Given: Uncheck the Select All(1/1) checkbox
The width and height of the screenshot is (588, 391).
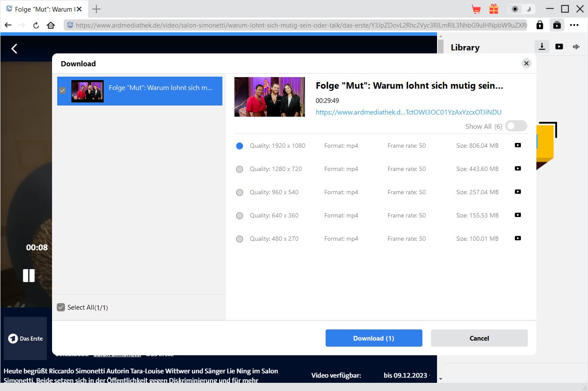Looking at the screenshot, I should pos(61,307).
